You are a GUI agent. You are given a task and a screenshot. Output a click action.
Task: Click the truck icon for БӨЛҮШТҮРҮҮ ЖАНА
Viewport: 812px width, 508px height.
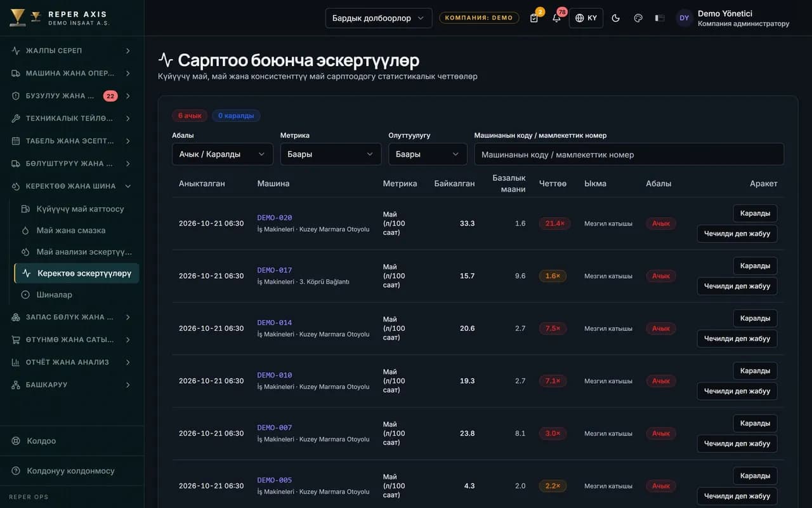16,164
